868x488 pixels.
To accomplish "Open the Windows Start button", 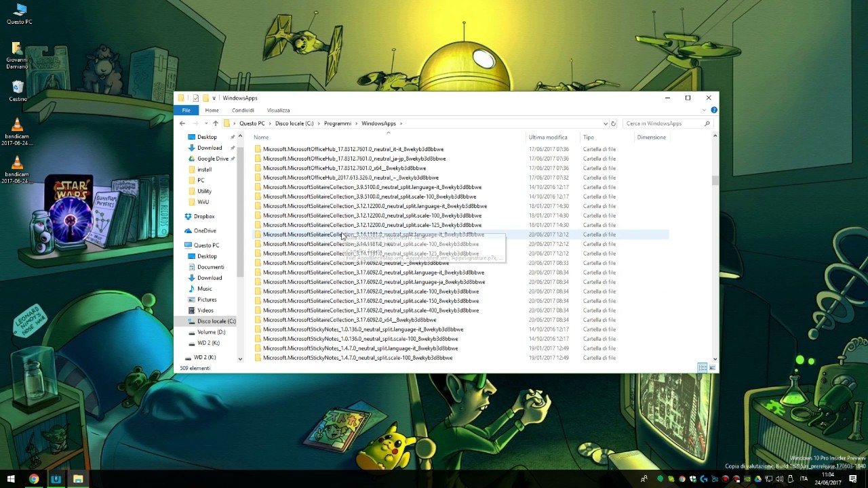I will (x=11, y=479).
